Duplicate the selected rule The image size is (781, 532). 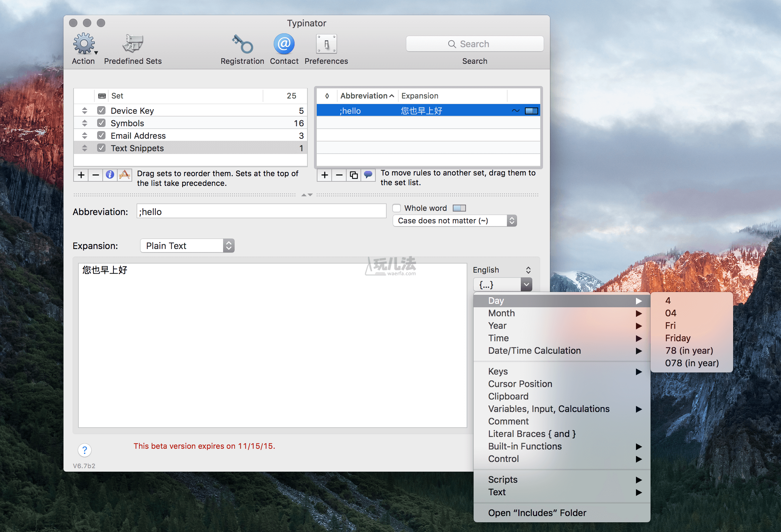[354, 175]
